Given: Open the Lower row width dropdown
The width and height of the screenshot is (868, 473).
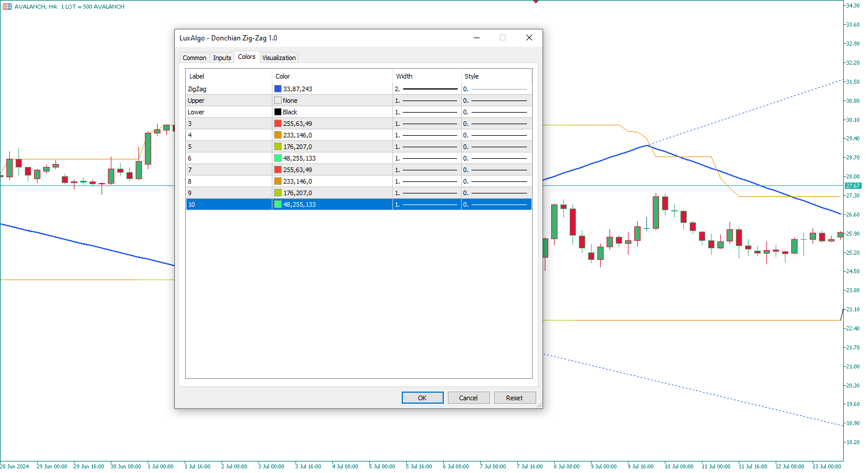Looking at the screenshot, I should coord(426,112).
